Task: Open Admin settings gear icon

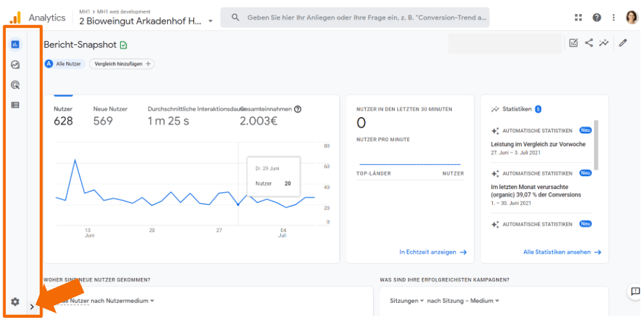Action: point(15,302)
